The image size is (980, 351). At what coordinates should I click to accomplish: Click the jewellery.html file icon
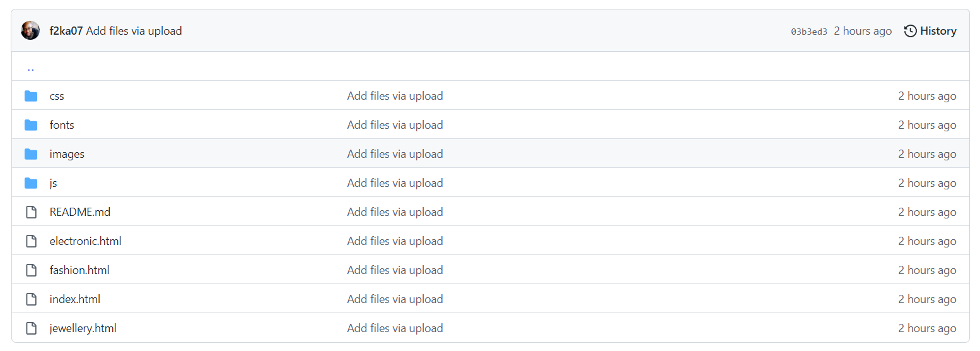(31, 328)
